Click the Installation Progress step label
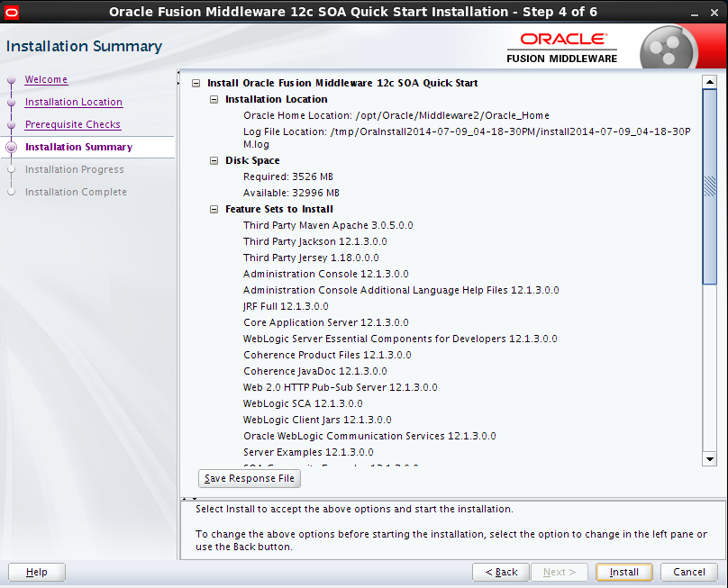Screen dimensions: 728x588 click(74, 169)
